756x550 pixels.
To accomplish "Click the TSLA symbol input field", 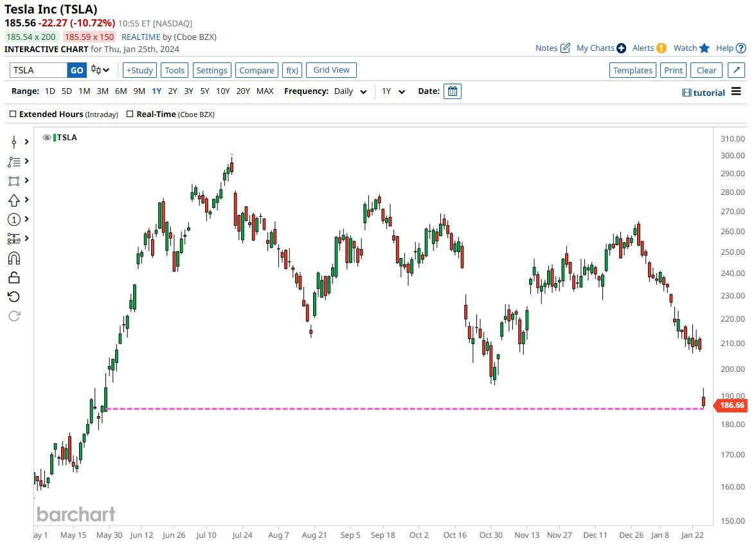I will [x=39, y=71].
